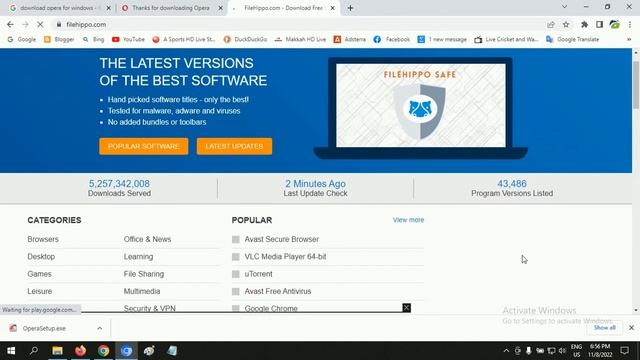Open the 1 new message bookmark
Viewport: 640px width, 360px height.
pyautogui.click(x=442, y=39)
